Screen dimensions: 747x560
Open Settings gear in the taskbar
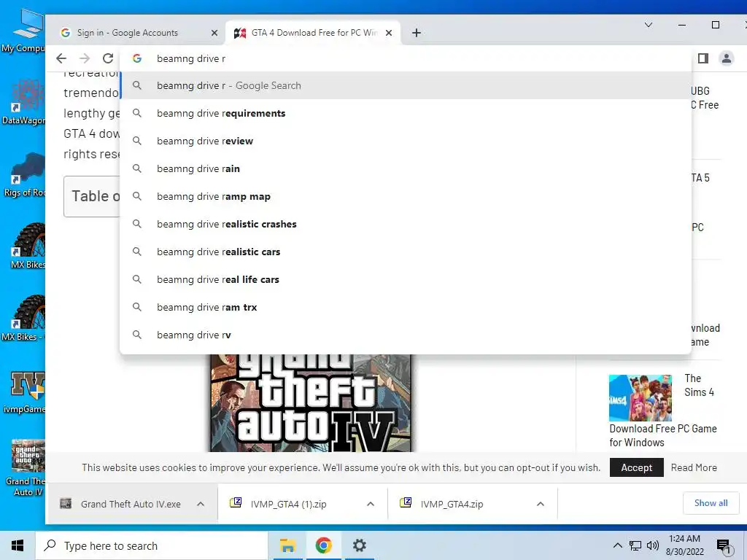pos(359,545)
